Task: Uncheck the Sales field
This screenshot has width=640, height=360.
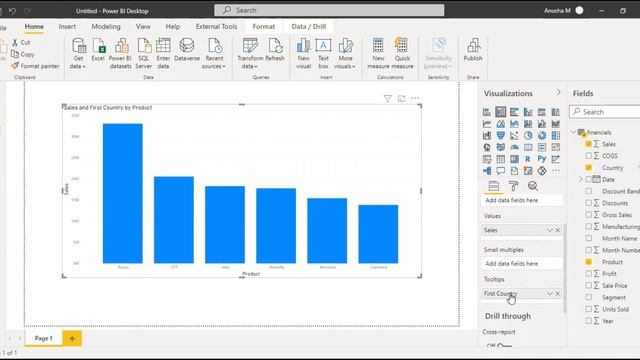Action: click(x=589, y=144)
